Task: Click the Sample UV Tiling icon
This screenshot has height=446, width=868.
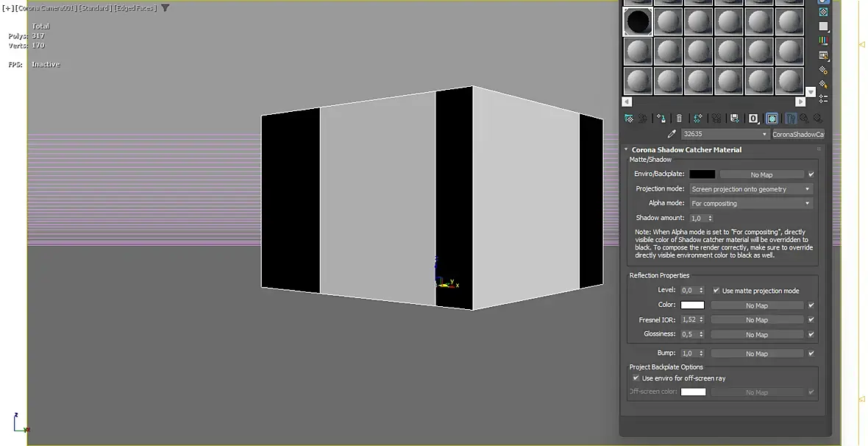Action: click(823, 26)
